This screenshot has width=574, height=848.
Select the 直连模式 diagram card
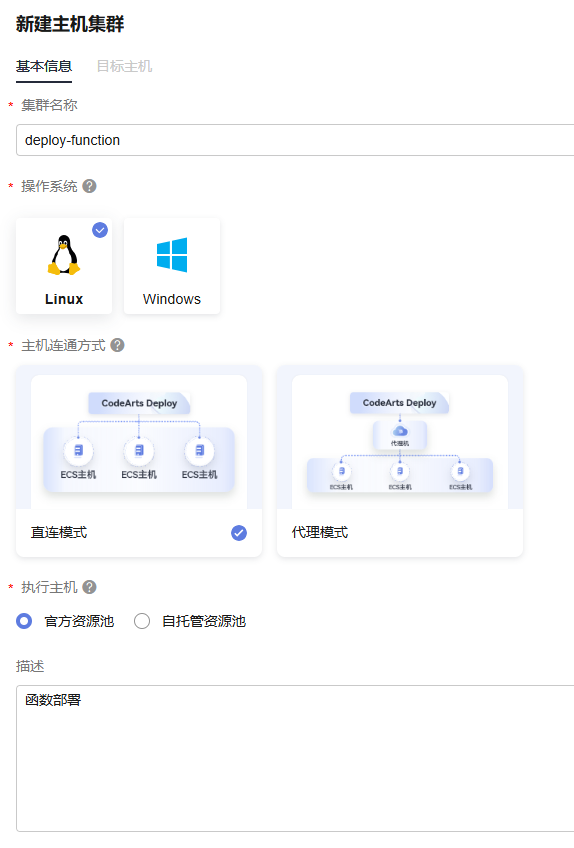(139, 461)
